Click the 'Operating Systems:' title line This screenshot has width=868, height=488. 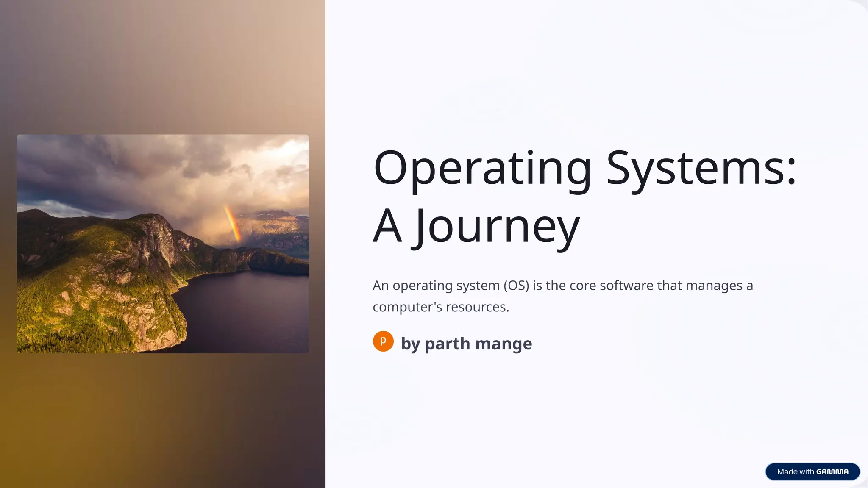[584, 168]
